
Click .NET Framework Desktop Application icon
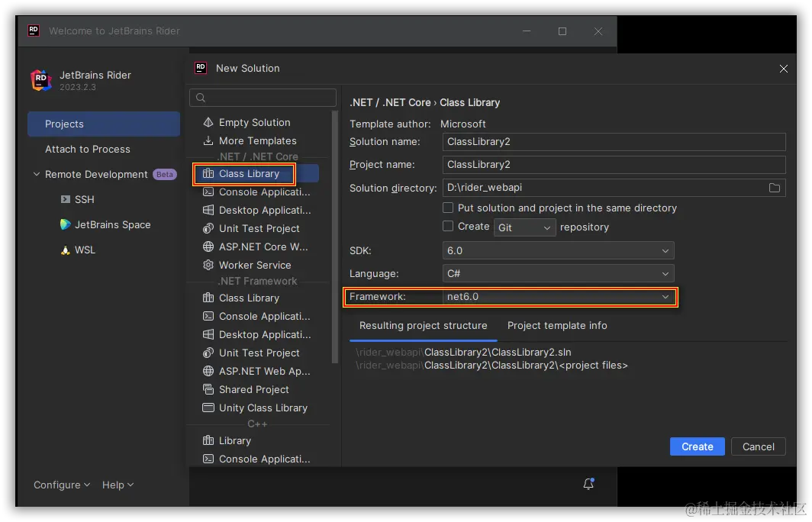[208, 334]
